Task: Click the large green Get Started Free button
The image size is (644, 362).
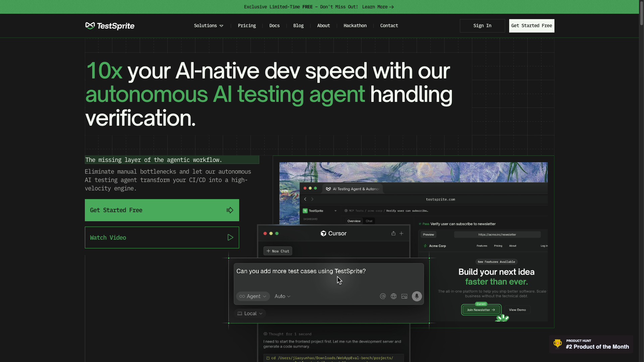Action: tap(162, 210)
